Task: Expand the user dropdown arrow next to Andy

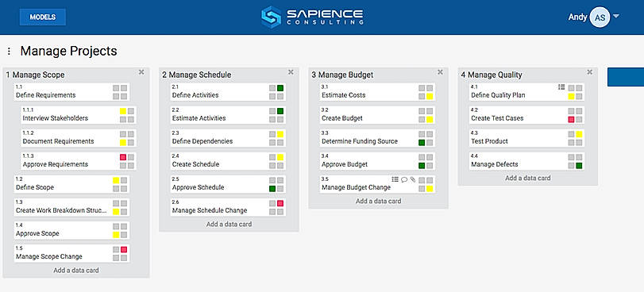Action: pos(616,17)
